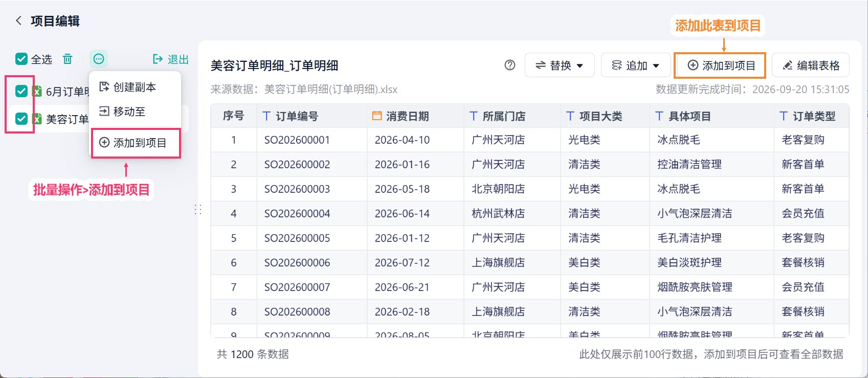Open the batch operations ellipsis icon
The image size is (868, 378).
click(99, 59)
